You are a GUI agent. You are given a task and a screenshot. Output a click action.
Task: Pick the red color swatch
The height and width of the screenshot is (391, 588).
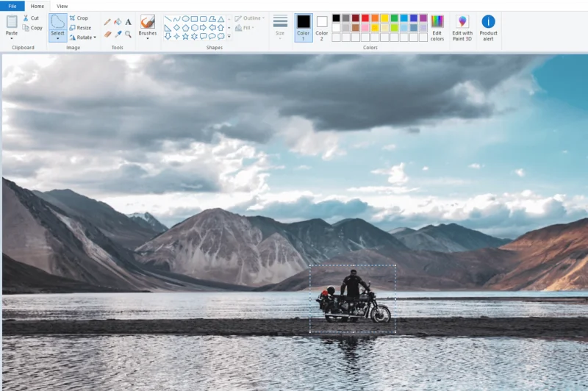click(x=365, y=18)
